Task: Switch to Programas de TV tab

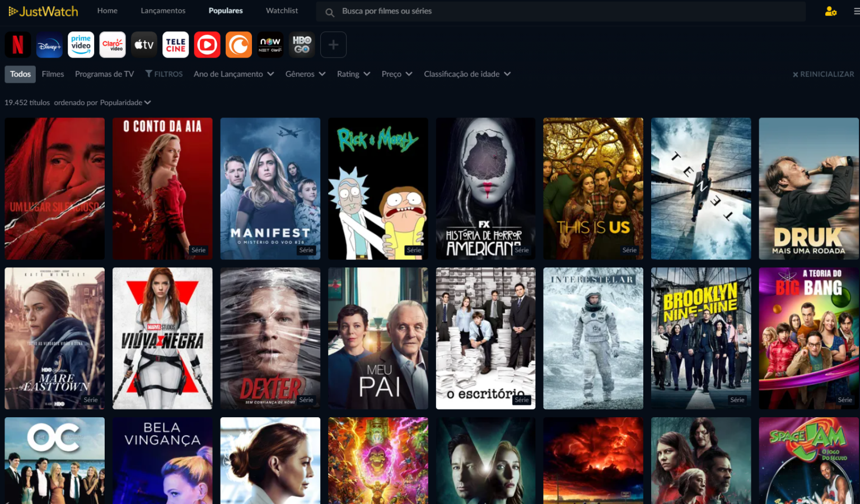Action: (x=105, y=74)
